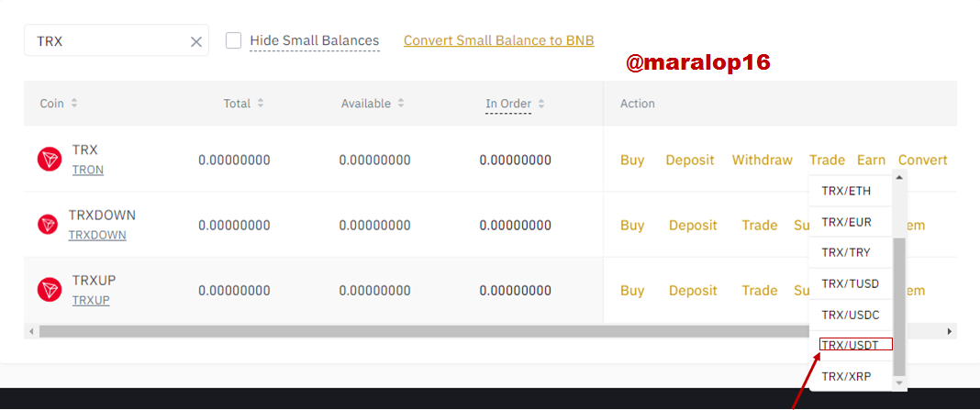
Task: Click Deposit in the TRXDOWN row
Action: pos(693,225)
